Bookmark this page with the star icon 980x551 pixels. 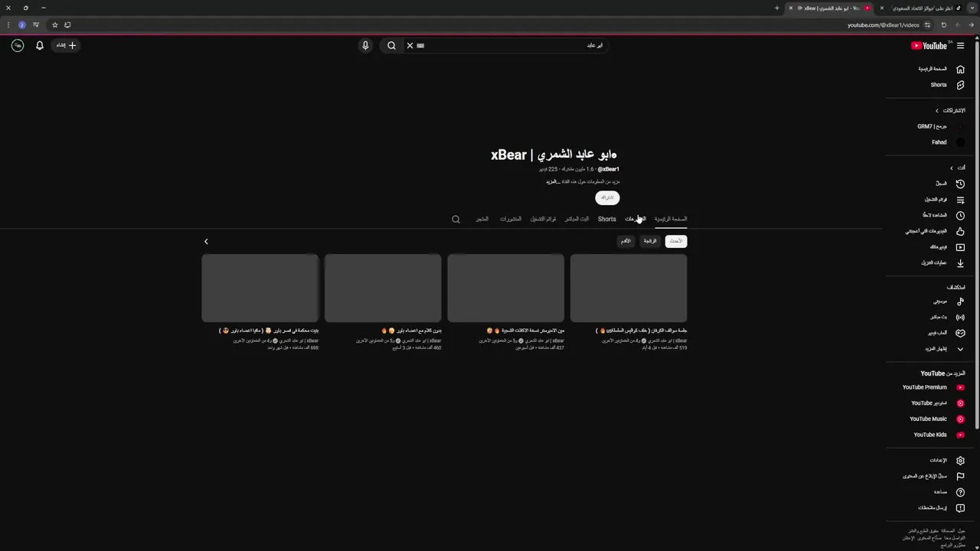[x=54, y=25]
